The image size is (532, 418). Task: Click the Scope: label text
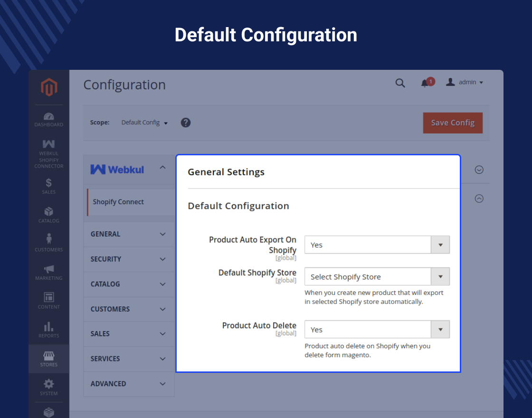100,123
